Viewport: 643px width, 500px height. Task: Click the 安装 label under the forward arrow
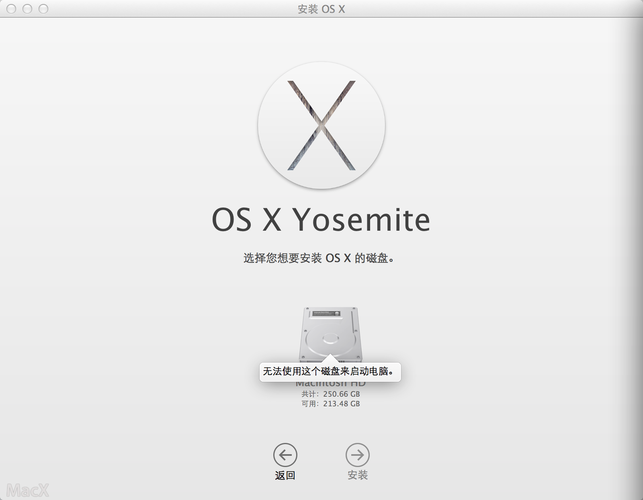pos(357,475)
